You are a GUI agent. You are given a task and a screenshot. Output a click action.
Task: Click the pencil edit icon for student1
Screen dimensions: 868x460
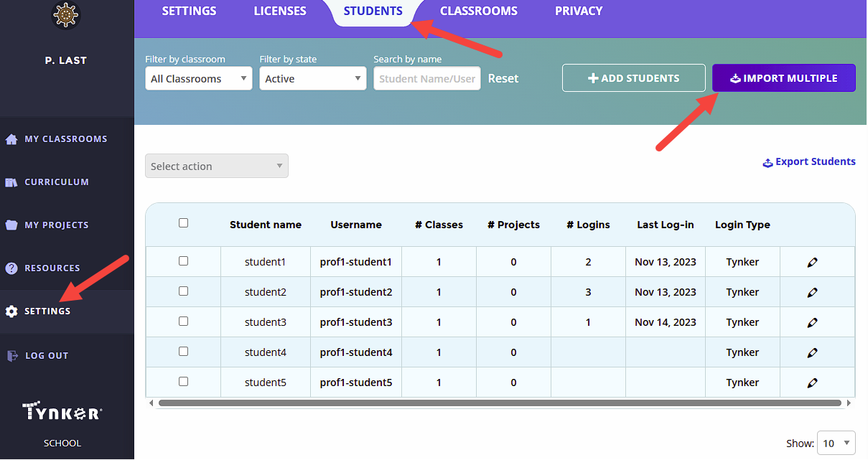coord(812,263)
